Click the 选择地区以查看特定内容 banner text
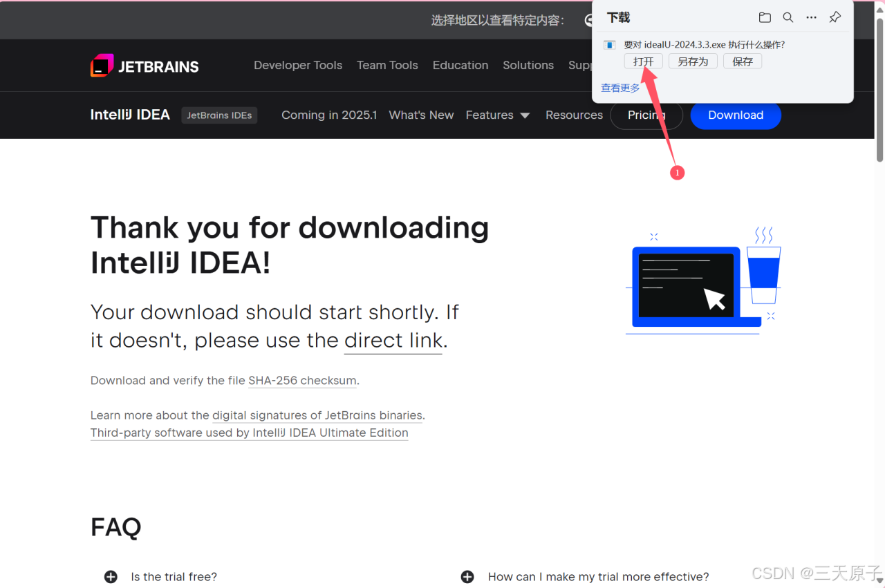 [x=497, y=20]
